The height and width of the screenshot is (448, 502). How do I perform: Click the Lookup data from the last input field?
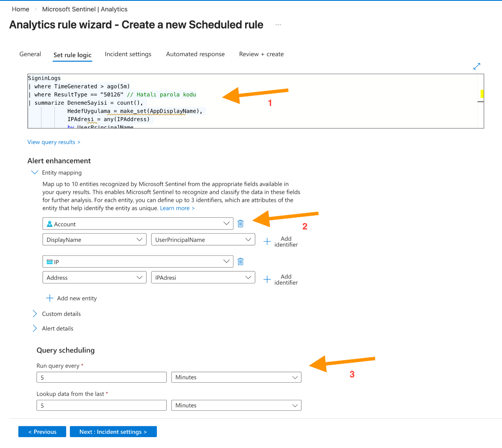[101, 405]
